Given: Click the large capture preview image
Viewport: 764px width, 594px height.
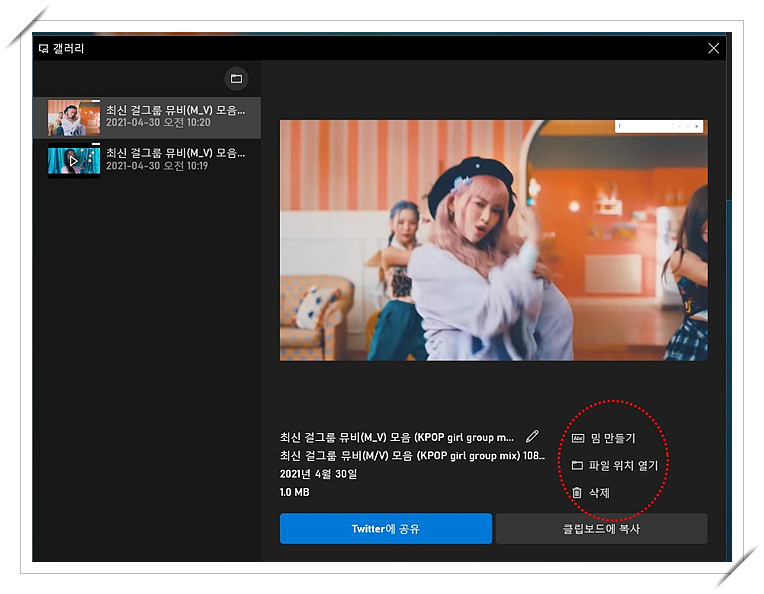Looking at the screenshot, I should [494, 240].
